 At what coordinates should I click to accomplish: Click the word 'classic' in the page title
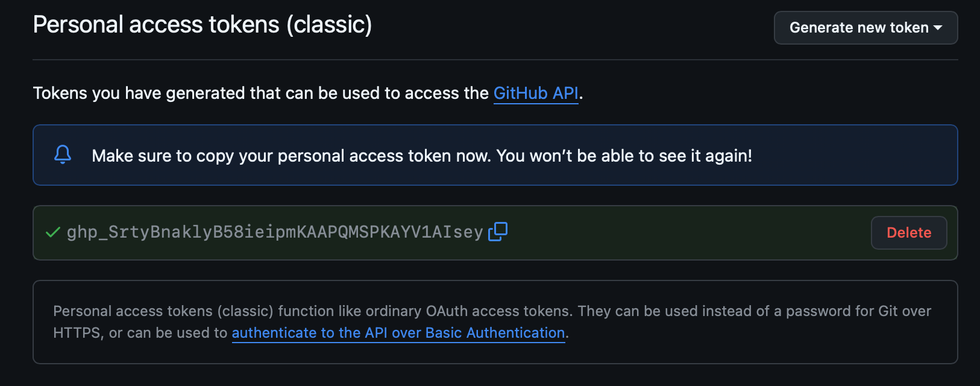pyautogui.click(x=329, y=25)
